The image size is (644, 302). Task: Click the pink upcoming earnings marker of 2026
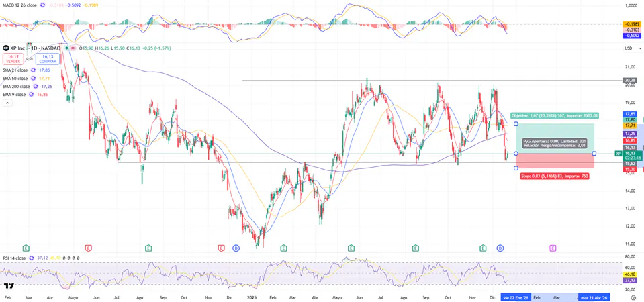click(x=553, y=248)
